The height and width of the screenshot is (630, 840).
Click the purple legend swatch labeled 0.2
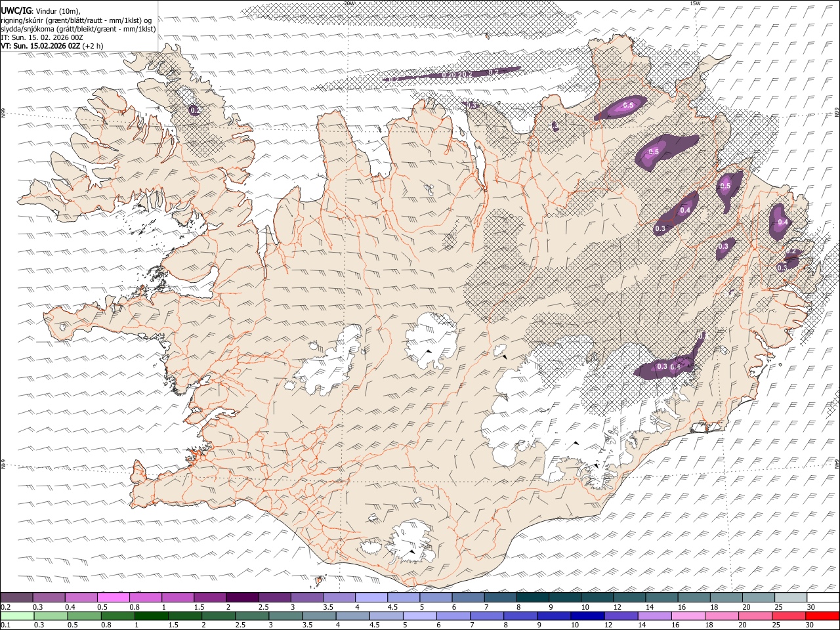point(17,598)
